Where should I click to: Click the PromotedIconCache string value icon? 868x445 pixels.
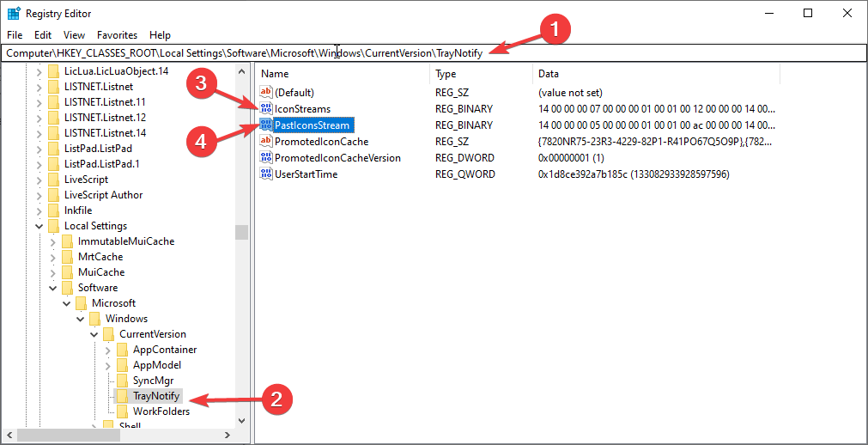[266, 142]
